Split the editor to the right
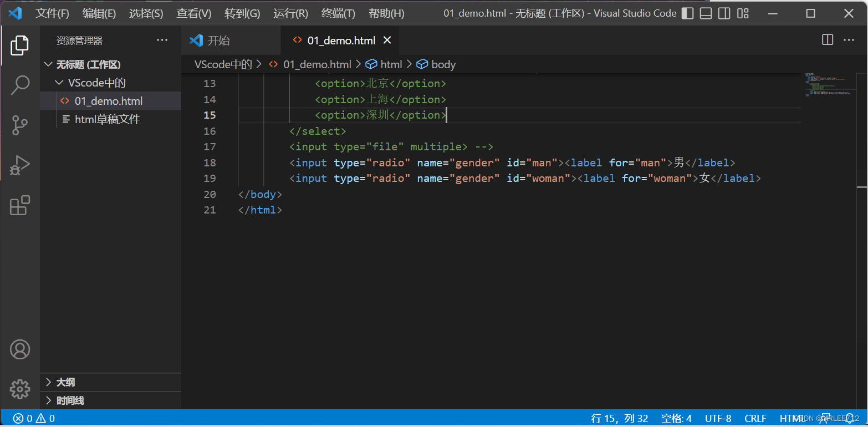 pyautogui.click(x=828, y=40)
